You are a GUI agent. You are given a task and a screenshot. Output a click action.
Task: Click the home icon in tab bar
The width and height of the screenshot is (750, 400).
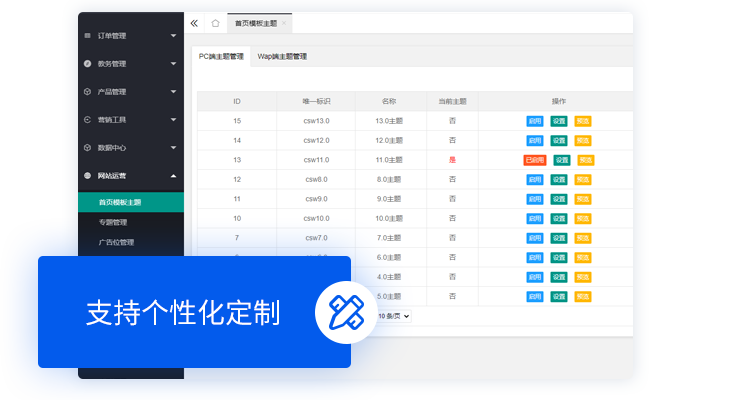215,23
